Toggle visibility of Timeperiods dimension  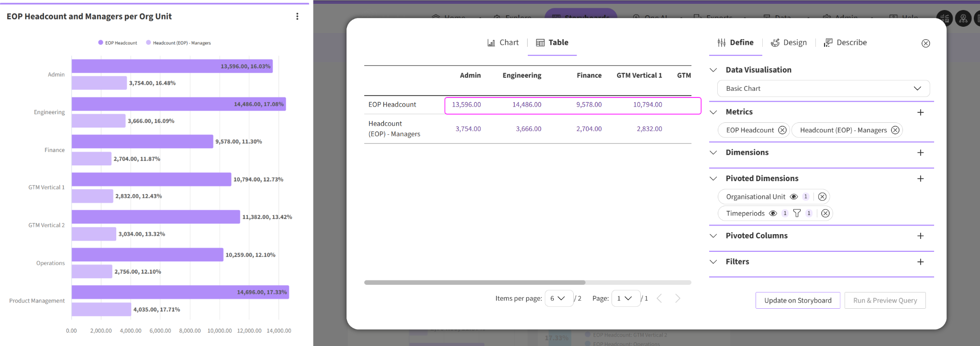click(773, 213)
